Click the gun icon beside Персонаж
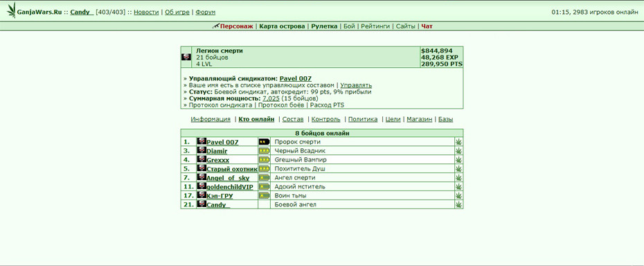The width and height of the screenshot is (644, 266). pos(215,26)
